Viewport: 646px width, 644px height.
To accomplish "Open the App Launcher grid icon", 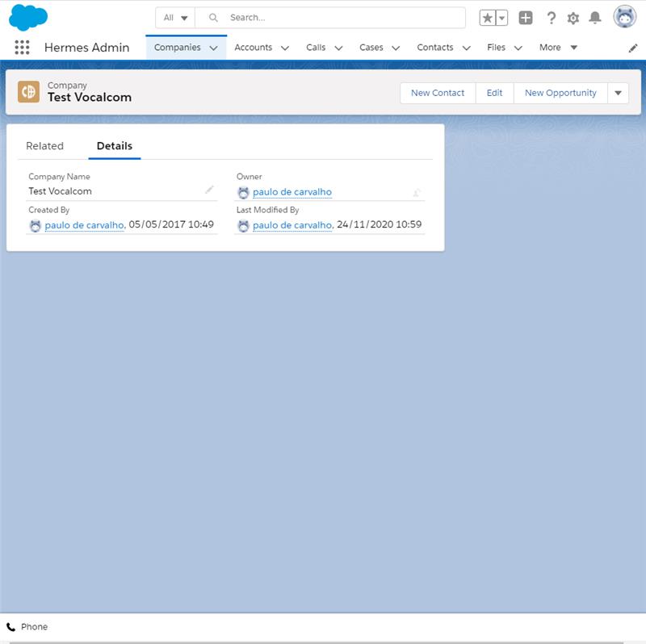I will 22,48.
